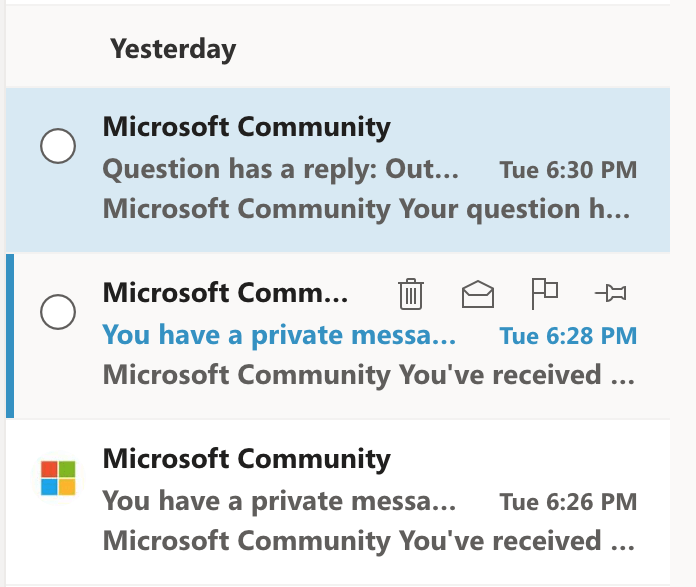Flag the 6:28 PM Microsoft Community email
The image size is (696, 587).
coord(544,294)
